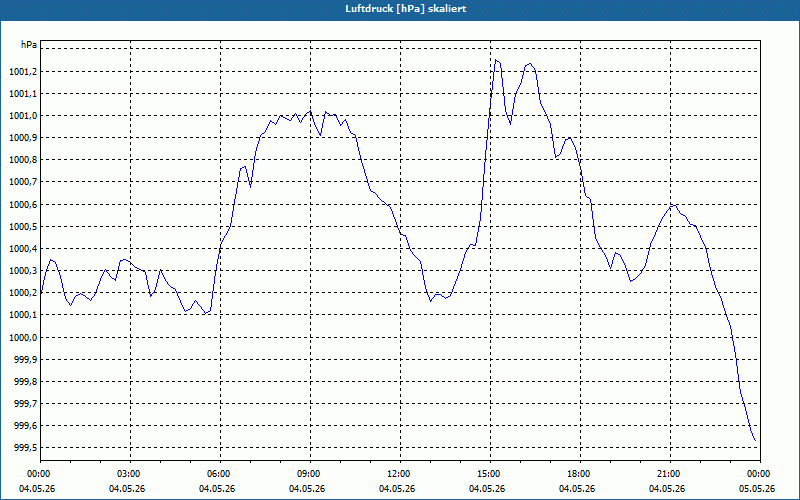
Task: Click the 'hPa' unit label on axis
Action: pyautogui.click(x=29, y=45)
